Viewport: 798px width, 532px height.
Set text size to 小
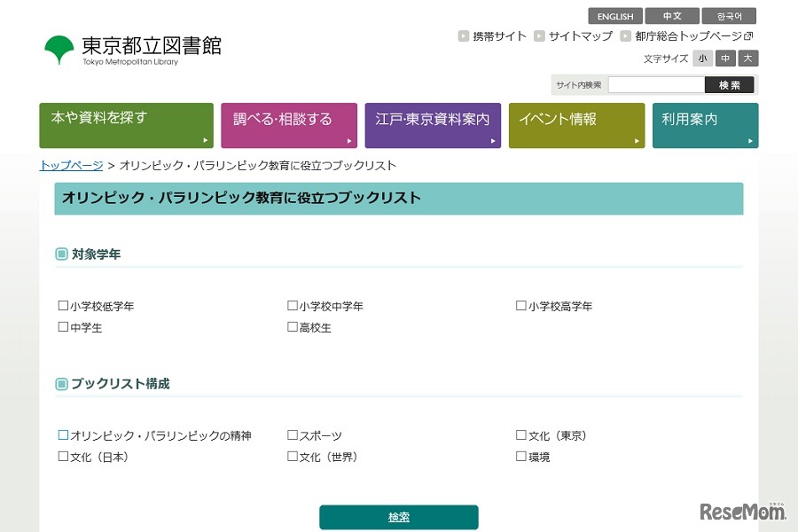[702, 59]
